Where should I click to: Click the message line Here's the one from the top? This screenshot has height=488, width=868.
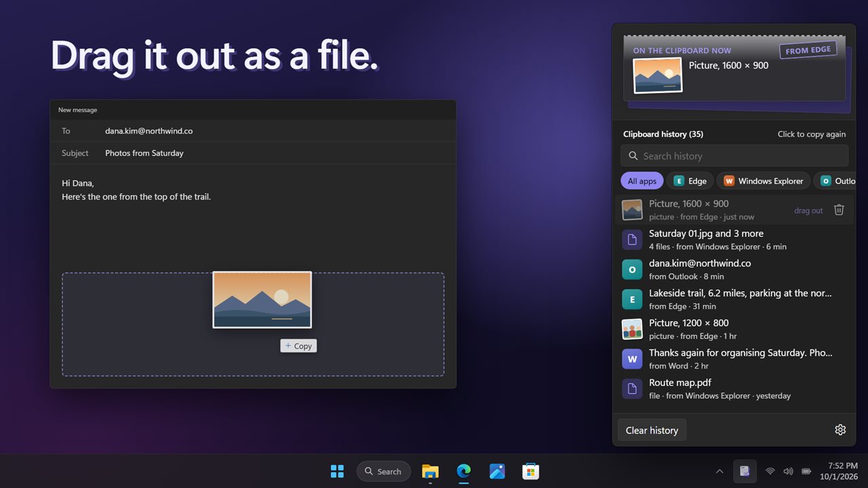[x=136, y=197]
